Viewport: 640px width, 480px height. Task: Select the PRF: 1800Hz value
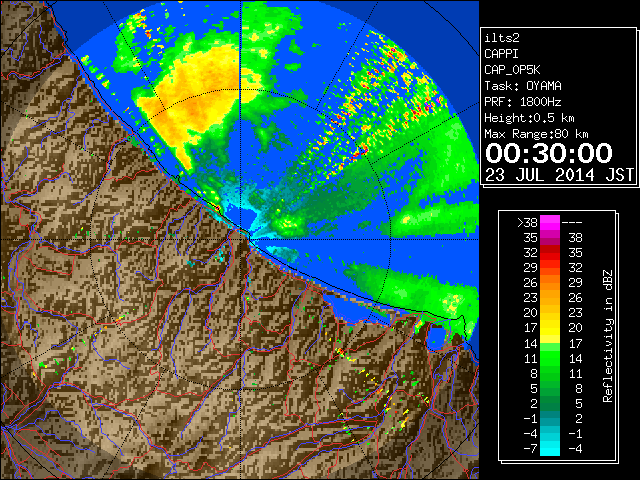click(x=523, y=102)
